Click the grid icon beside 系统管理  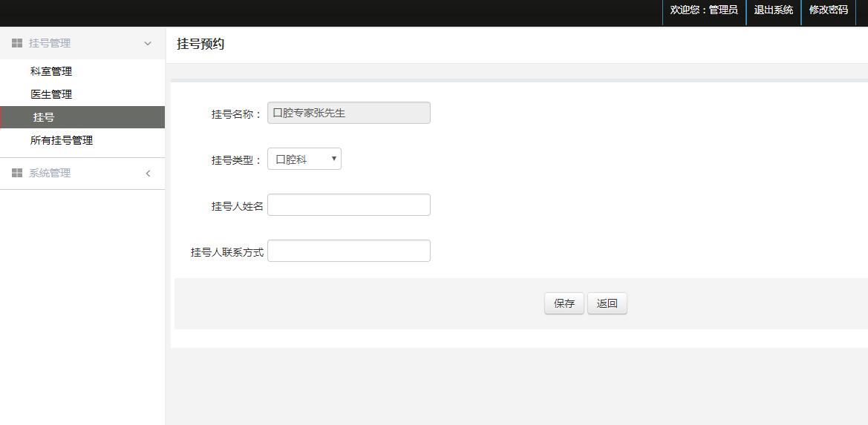pos(17,173)
